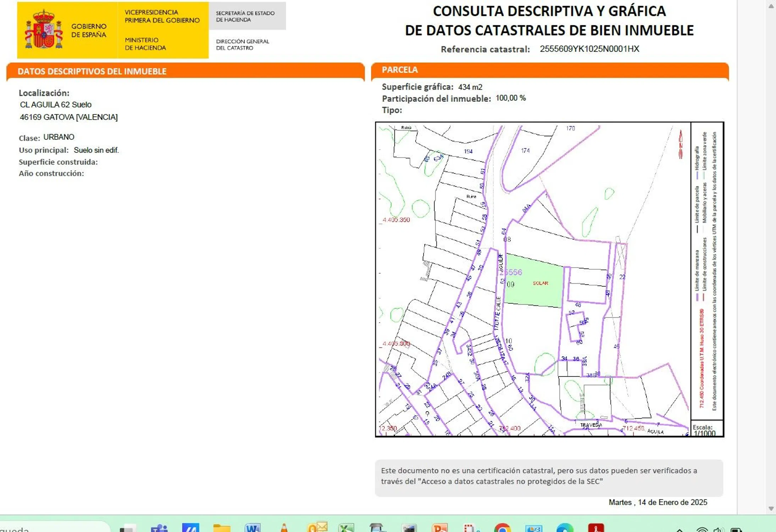Image resolution: width=776 pixels, height=532 pixels.
Task: Click the volume speaker tray icon
Action: [x=719, y=530]
